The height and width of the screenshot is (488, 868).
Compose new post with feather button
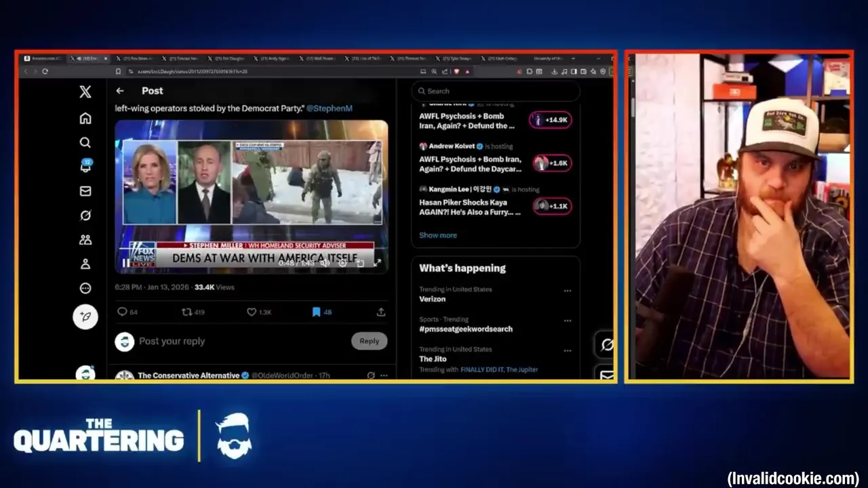(85, 317)
